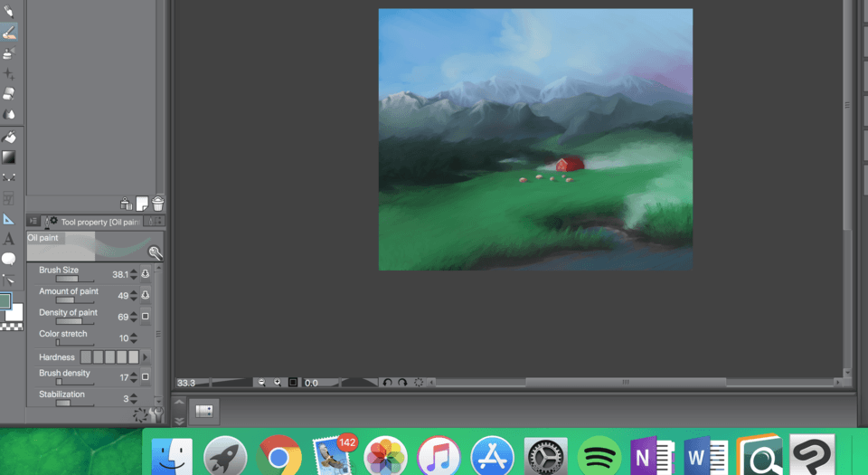The height and width of the screenshot is (475, 868).
Task: Toggle Density of paint dynamics box
Action: (145, 316)
